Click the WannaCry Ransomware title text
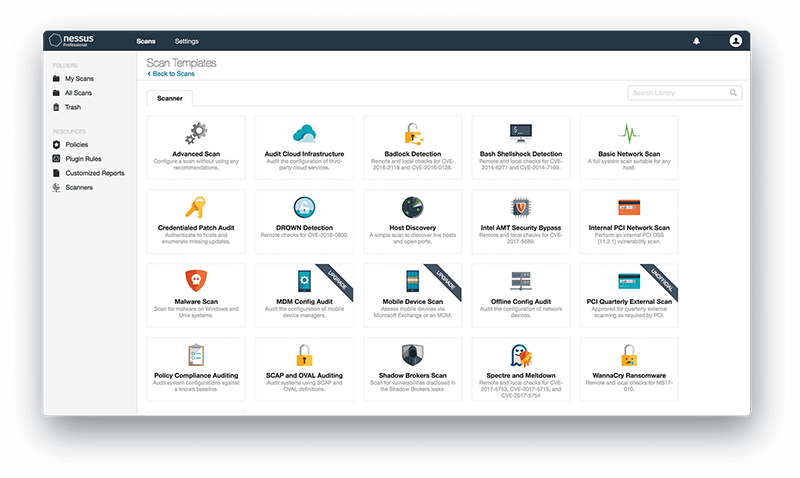Image resolution: width=800 pixels, height=478 pixels. point(629,375)
